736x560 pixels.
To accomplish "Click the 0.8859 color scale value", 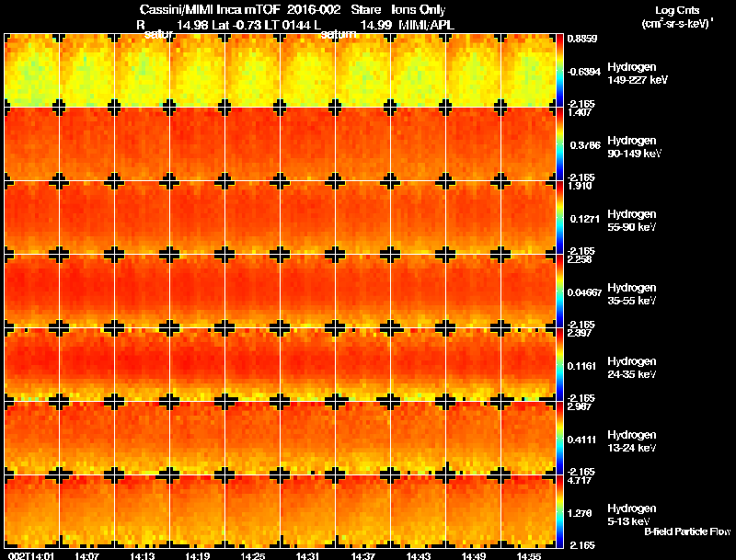I will (x=582, y=39).
